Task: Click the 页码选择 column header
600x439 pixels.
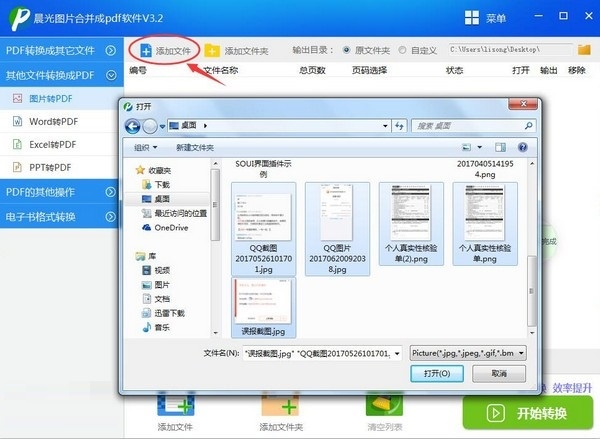Action: click(369, 70)
